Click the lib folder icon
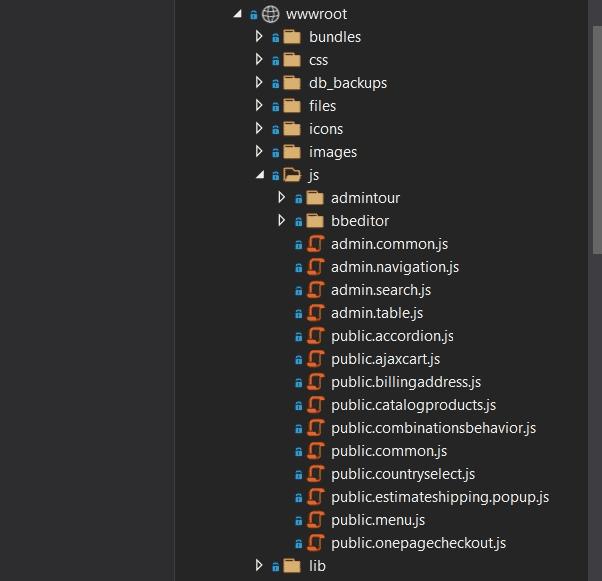The image size is (602, 581). pyautogui.click(x=292, y=566)
